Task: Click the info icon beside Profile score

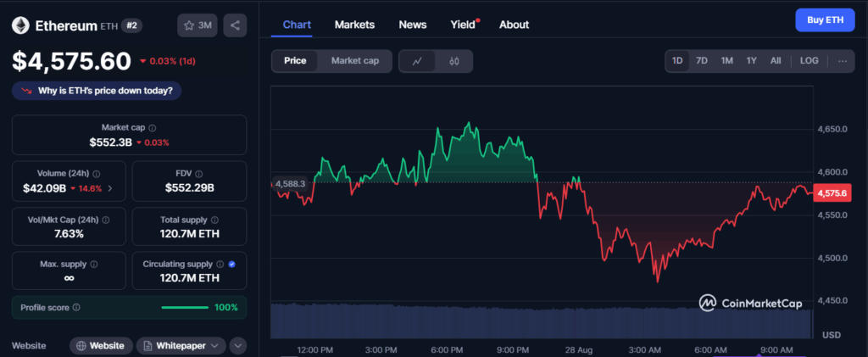Action: [x=77, y=307]
